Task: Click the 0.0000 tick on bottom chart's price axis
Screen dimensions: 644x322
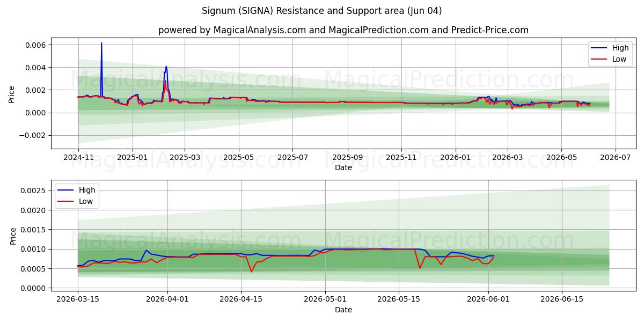Action: [34, 288]
